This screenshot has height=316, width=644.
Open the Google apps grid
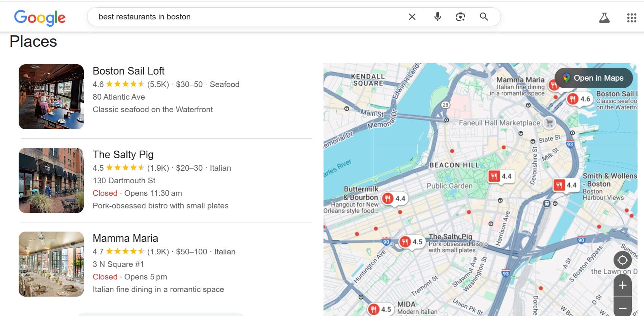click(631, 17)
